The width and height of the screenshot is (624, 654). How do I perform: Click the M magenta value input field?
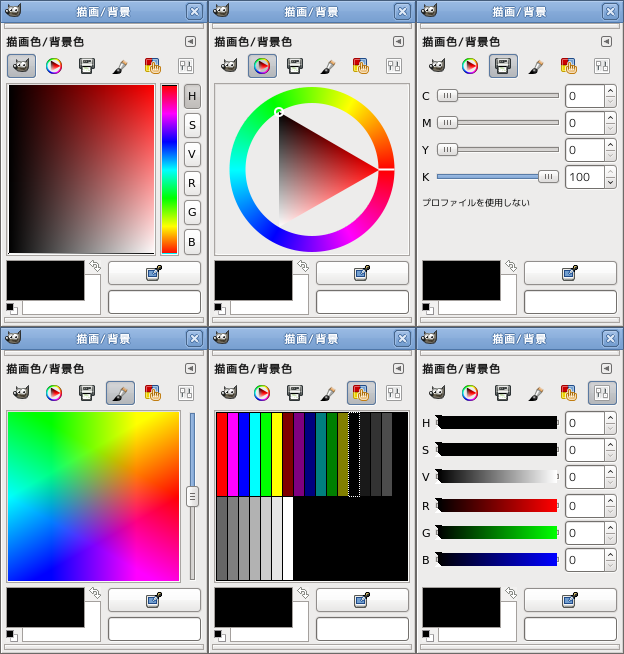pyautogui.click(x=584, y=123)
